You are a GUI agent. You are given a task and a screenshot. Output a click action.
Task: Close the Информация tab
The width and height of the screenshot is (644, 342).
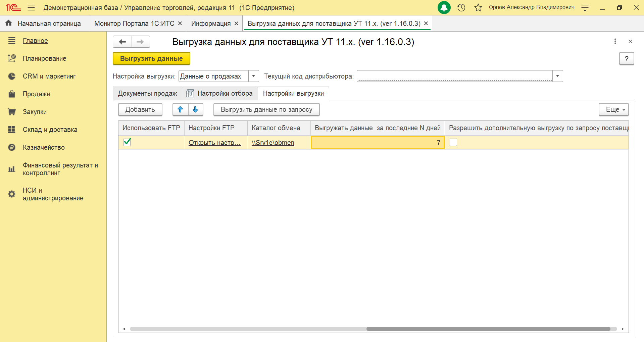pos(236,23)
